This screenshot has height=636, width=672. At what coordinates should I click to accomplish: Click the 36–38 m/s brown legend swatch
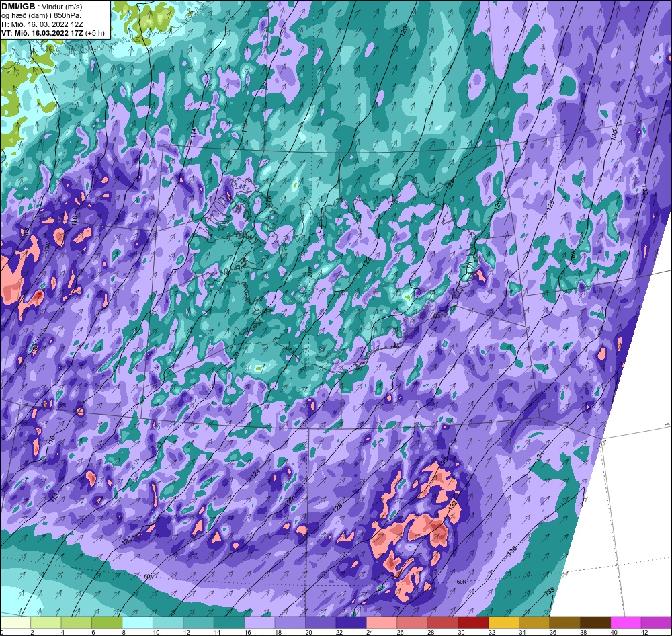[565, 623]
